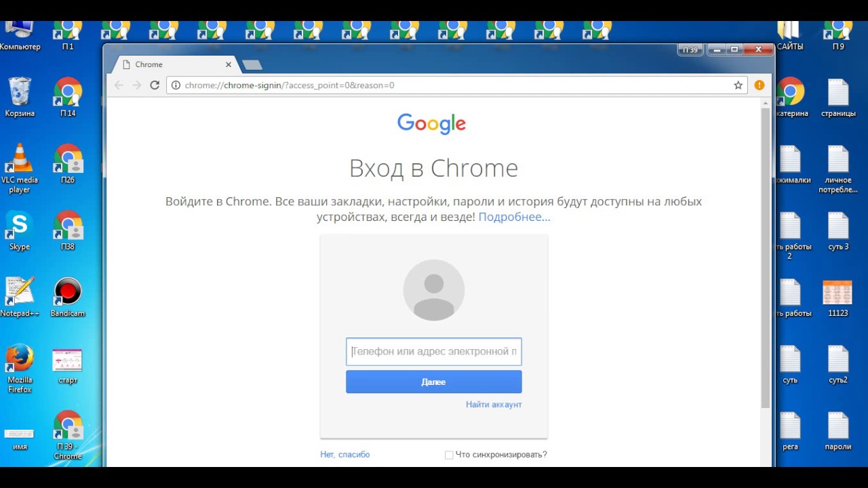Open the страницы text file
Image resolution: width=868 pixels, height=488 pixels.
838,98
